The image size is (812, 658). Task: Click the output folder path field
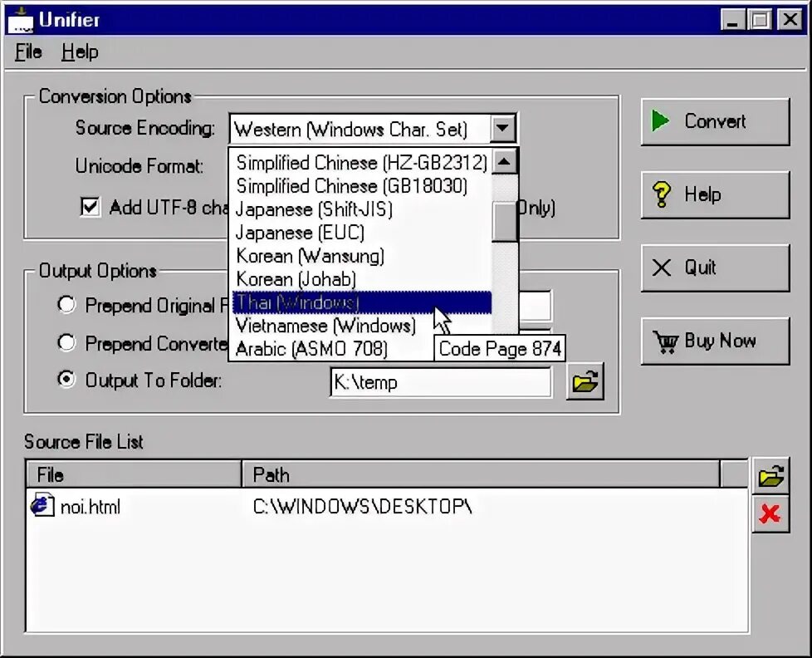point(441,382)
